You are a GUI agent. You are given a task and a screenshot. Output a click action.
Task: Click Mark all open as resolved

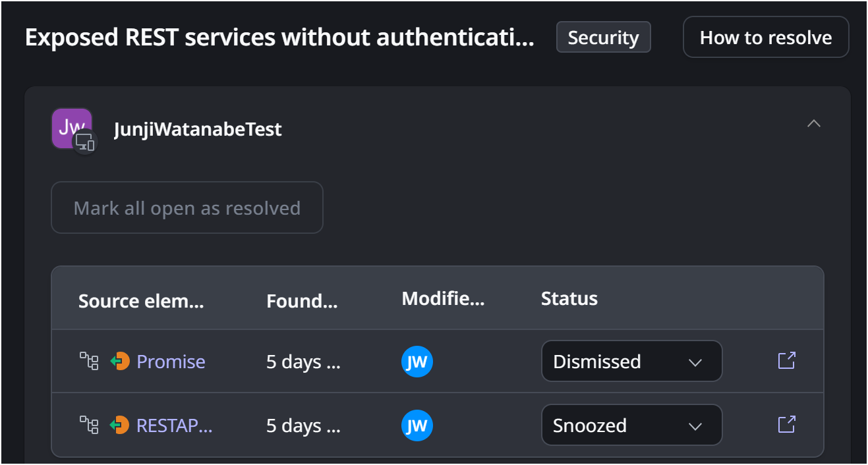[187, 208]
